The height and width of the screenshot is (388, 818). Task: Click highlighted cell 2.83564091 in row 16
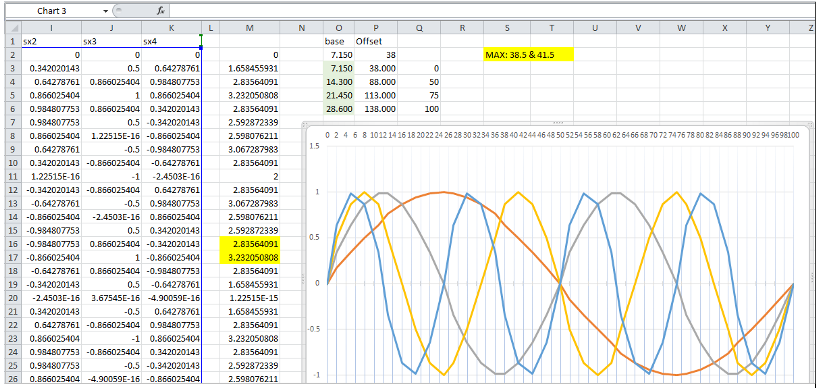pos(250,244)
